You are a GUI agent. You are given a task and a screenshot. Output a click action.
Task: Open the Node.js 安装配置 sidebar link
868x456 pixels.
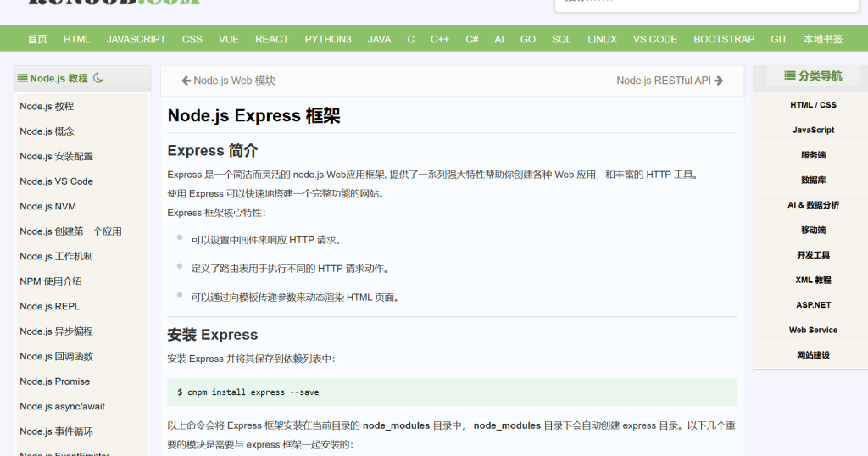pyautogui.click(x=57, y=156)
